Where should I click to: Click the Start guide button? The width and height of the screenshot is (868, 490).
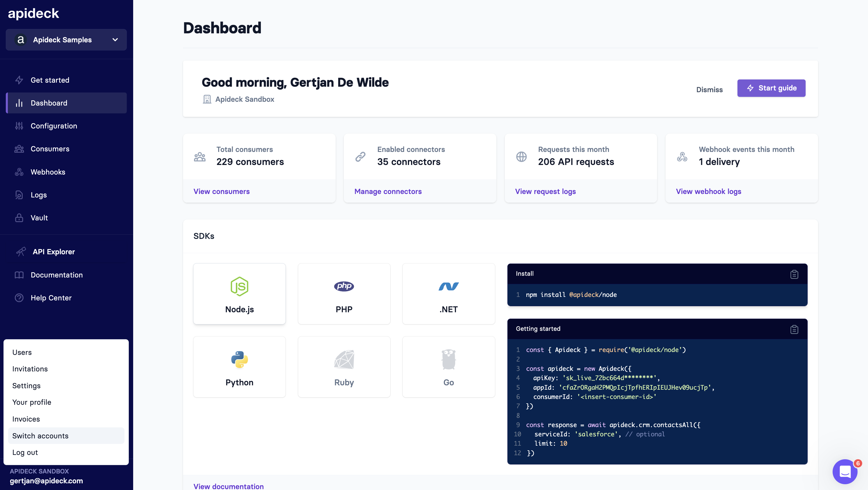pyautogui.click(x=771, y=88)
